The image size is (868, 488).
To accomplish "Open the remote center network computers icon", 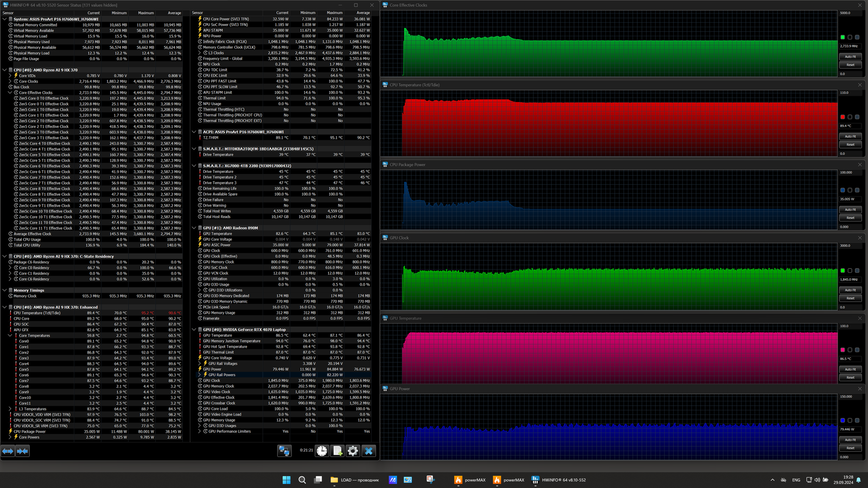I will [x=284, y=451].
